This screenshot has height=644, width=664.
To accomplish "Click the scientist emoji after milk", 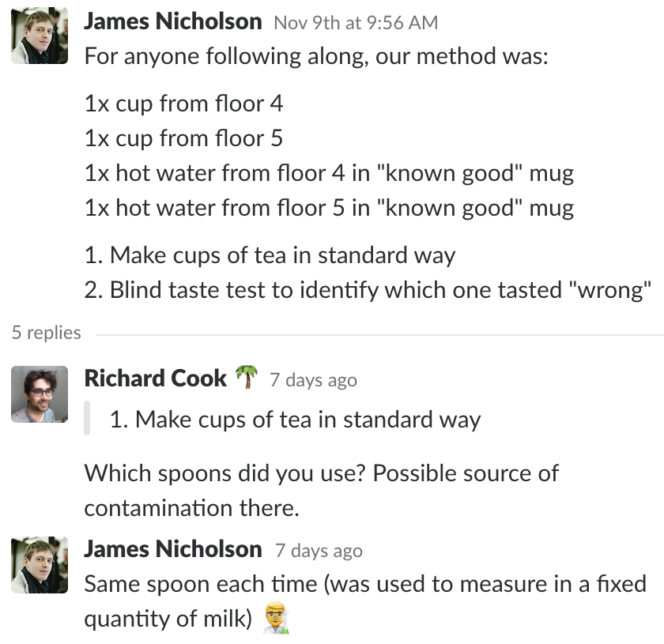I will tap(277, 619).
